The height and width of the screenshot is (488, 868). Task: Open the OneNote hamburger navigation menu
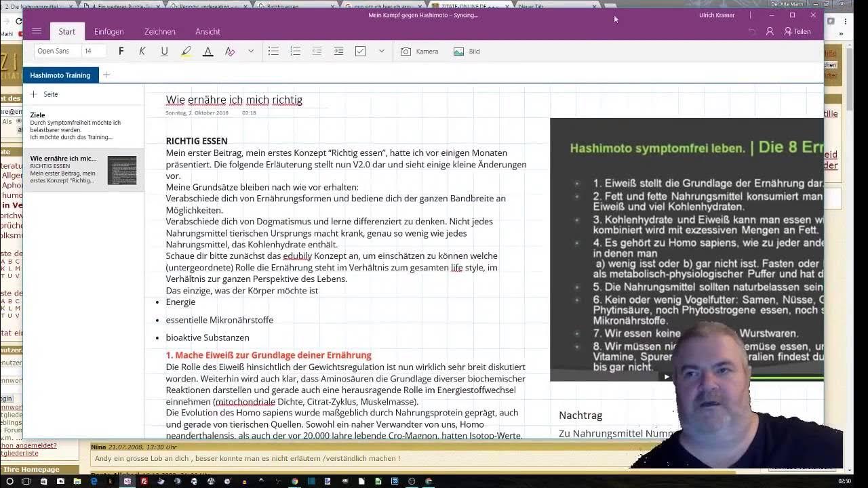point(37,31)
